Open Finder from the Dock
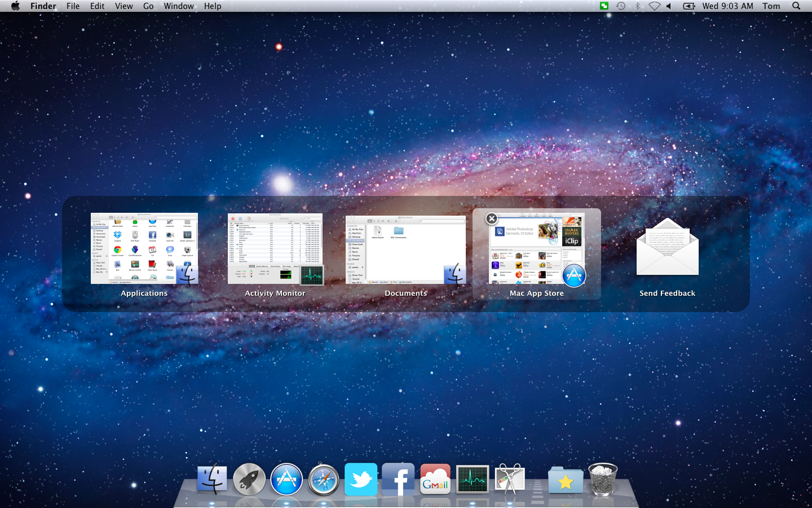812x508 pixels. point(212,479)
